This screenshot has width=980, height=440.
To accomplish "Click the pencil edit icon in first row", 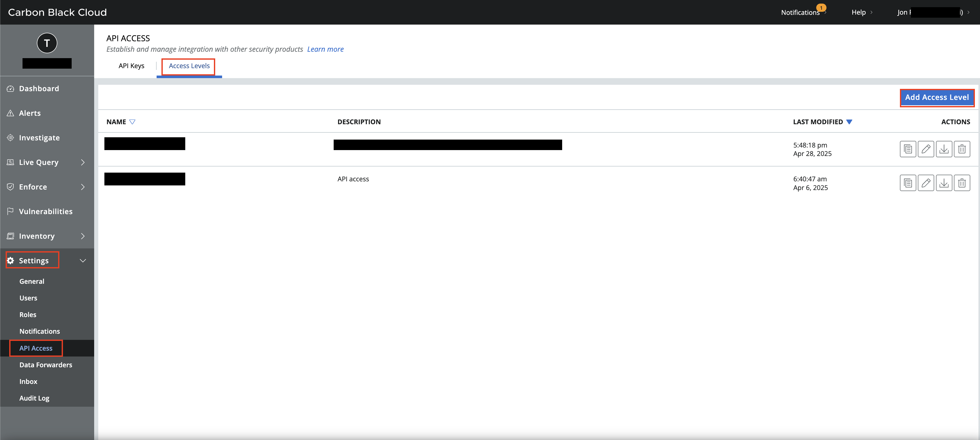I will point(925,149).
